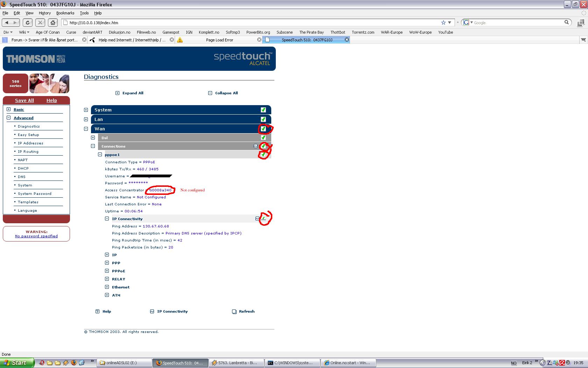Click the browser Reload button

(x=28, y=22)
